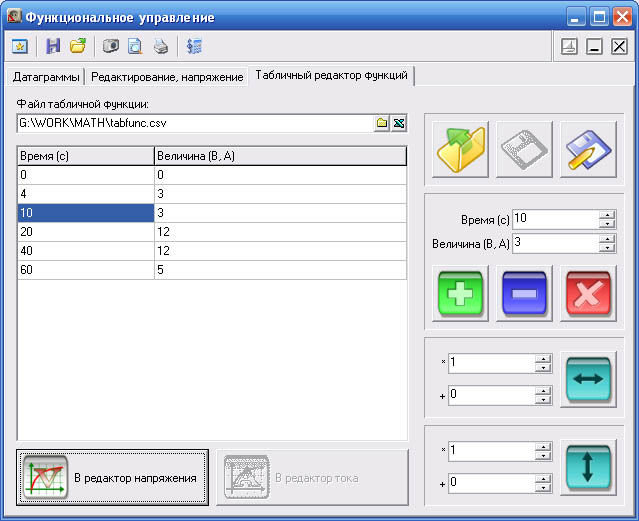
Task: Click the blue floppy save icon in toolbar
Action: click(x=54, y=46)
